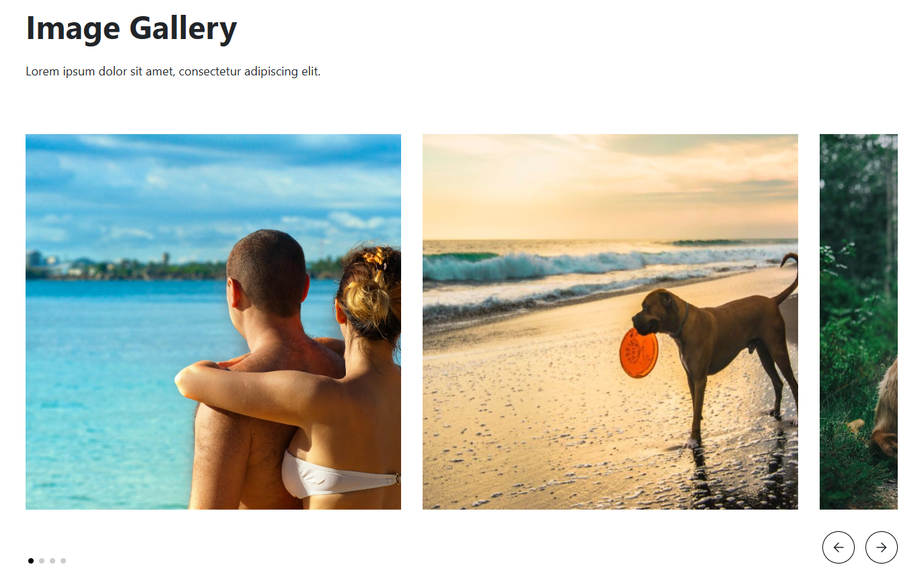Click the white bikini top strap
The image size is (924, 575).
(340, 479)
